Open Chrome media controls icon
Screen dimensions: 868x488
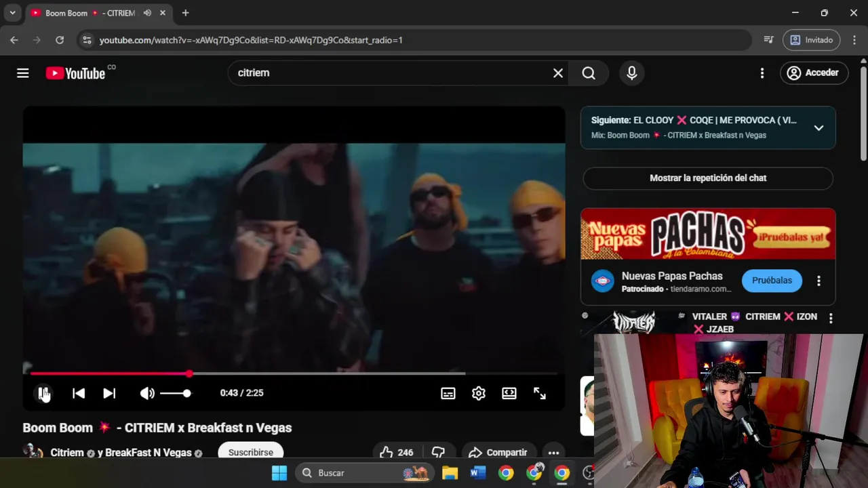point(768,40)
